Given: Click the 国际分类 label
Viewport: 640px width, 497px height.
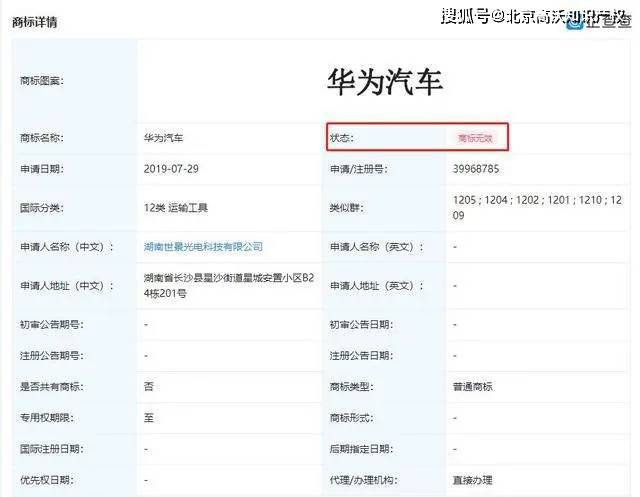Looking at the screenshot, I should 42,208.
